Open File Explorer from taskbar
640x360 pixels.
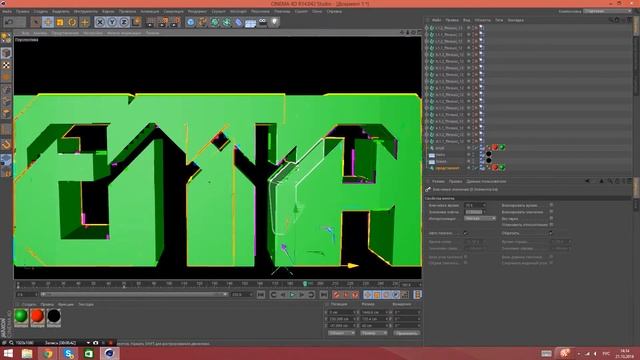point(27,353)
